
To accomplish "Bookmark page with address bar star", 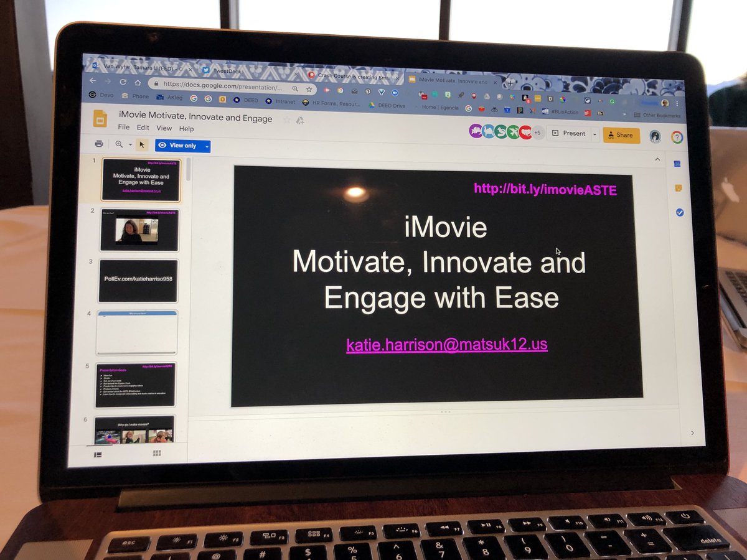I will coord(309,89).
